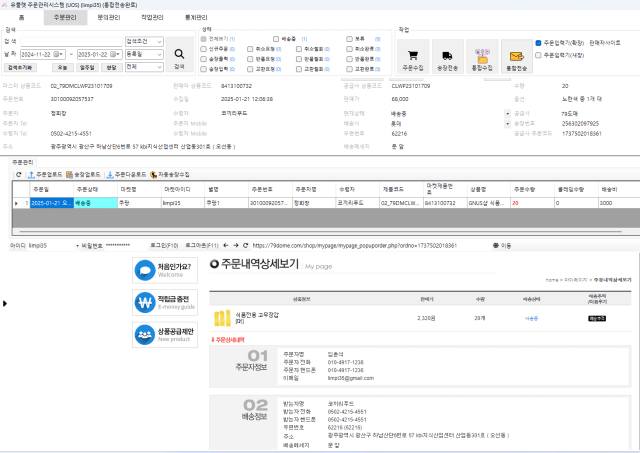Click the grid refresh icon
The height and width of the screenshot is (453, 640).
click(x=18, y=174)
